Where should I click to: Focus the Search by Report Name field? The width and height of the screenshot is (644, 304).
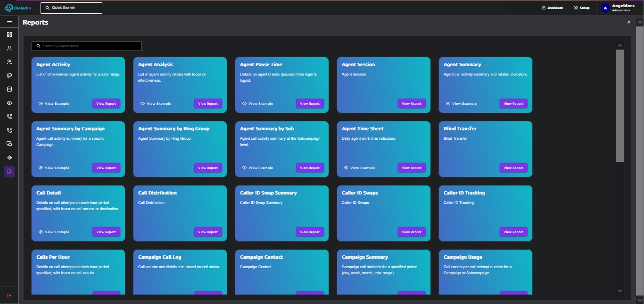click(87, 46)
